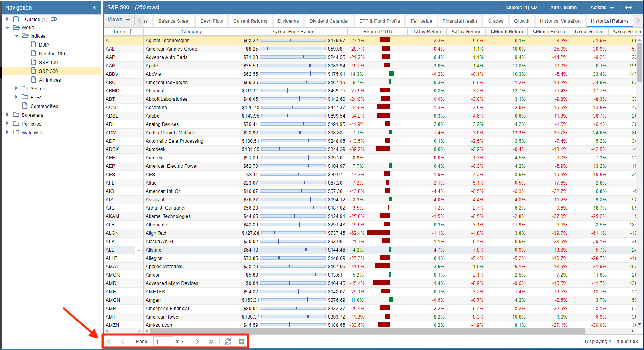The width and height of the screenshot is (644, 350).
Task: Collapse the Navigation panel arrow
Action: coord(94,8)
